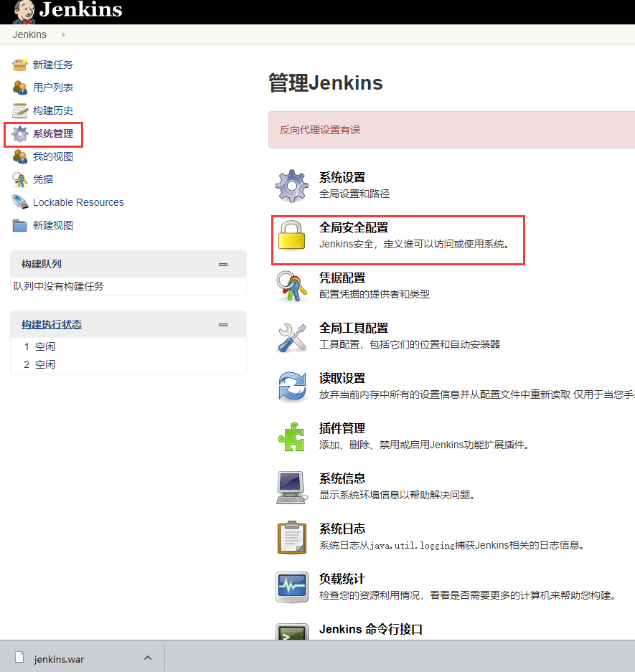This screenshot has height=672, width=635.
Task: Open the 凭据配置 title link
Action: tap(342, 278)
